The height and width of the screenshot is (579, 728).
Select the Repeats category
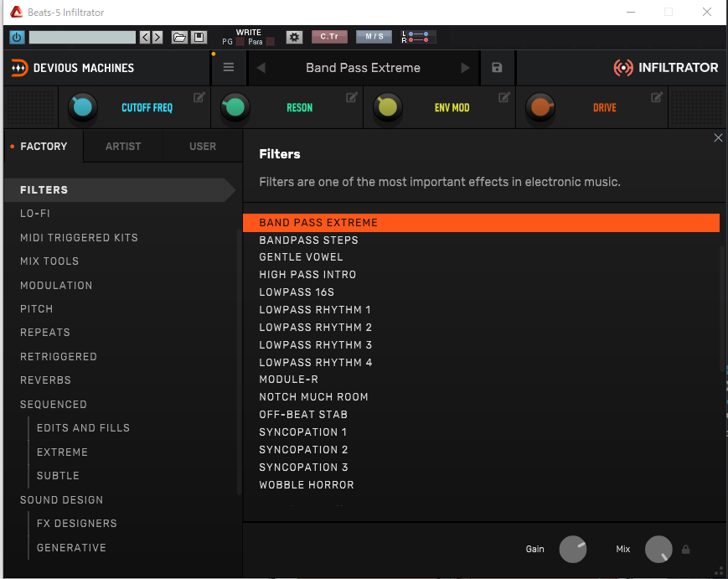[45, 333]
